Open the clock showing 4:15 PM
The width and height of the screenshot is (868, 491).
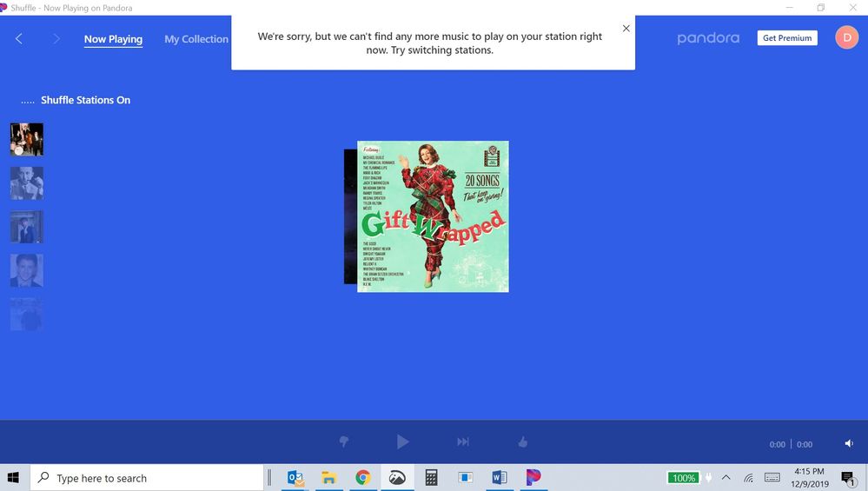coord(809,478)
